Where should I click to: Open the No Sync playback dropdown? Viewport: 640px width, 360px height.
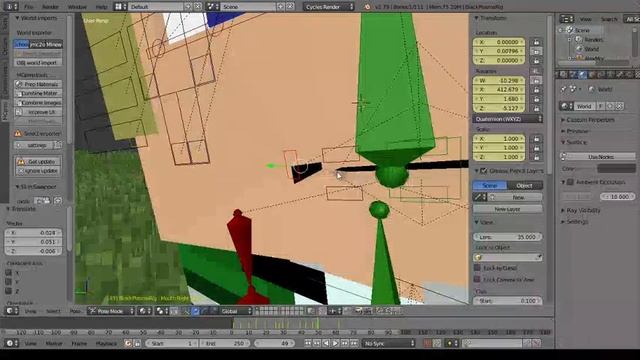pos(388,343)
